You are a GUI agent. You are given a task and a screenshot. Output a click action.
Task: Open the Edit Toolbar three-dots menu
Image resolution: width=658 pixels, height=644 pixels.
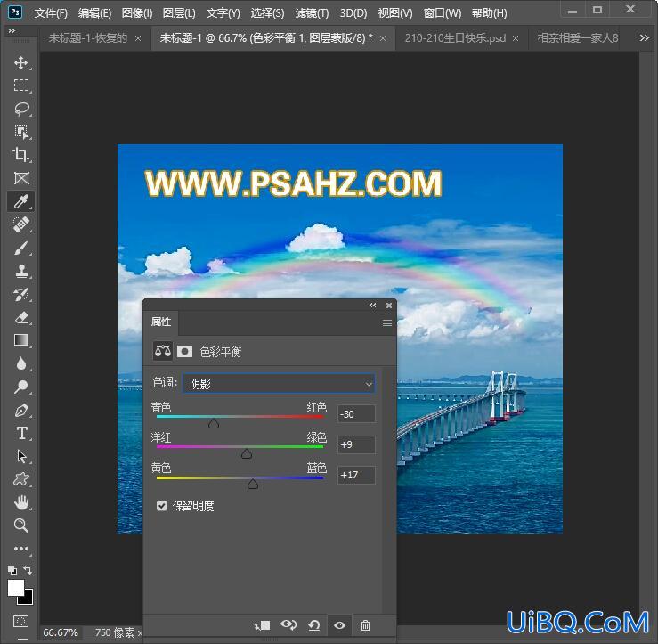[x=21, y=549]
